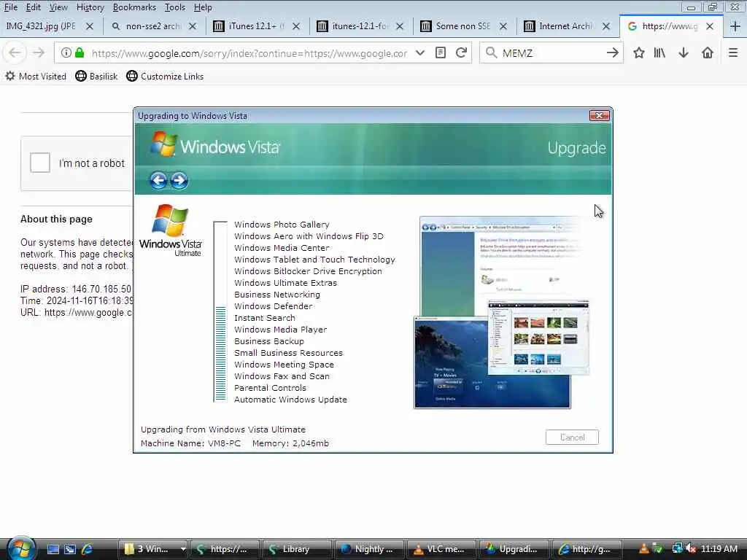Open the Downloads arrow icon
The height and width of the screenshot is (560, 747).
click(684, 52)
